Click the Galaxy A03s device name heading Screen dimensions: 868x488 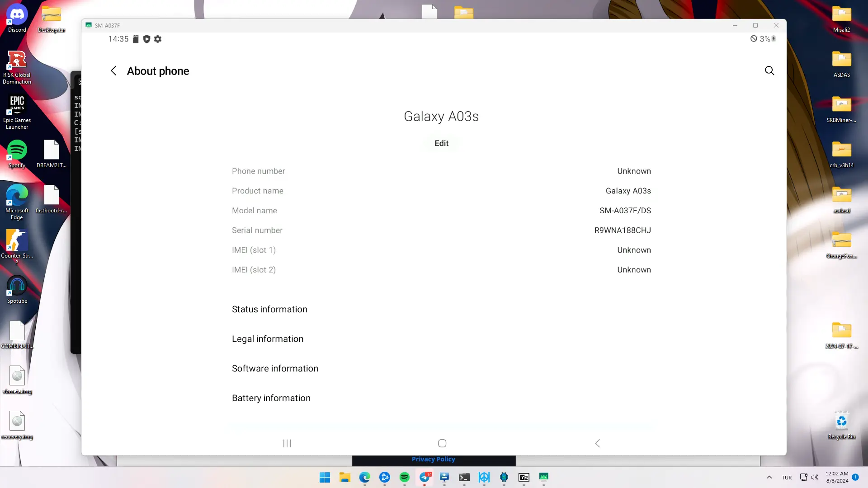441,116
